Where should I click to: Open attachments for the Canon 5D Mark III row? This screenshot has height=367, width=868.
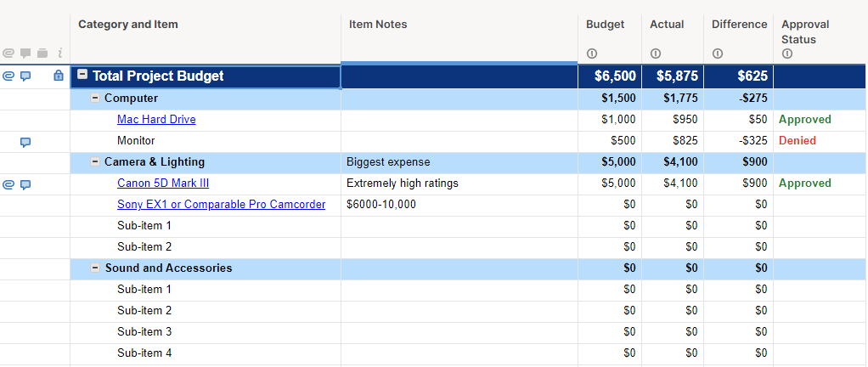(x=8, y=184)
